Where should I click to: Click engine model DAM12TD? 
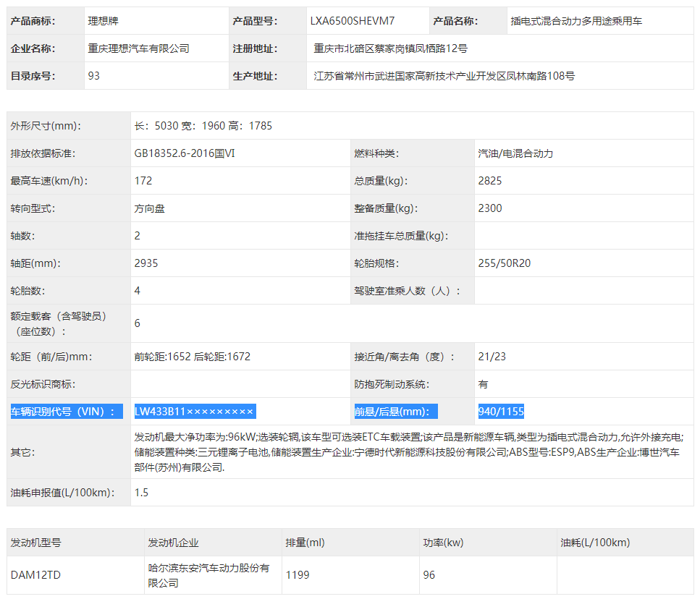point(35,575)
